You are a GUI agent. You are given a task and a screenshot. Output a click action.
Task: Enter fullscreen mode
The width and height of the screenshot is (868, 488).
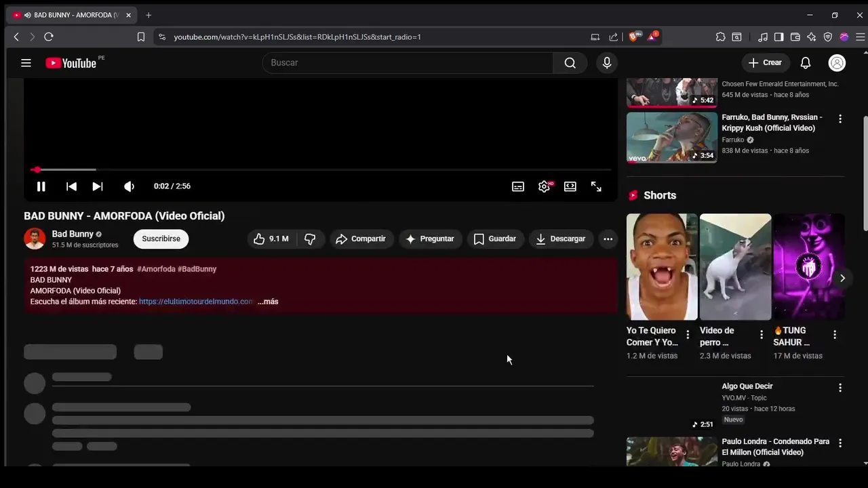596,186
